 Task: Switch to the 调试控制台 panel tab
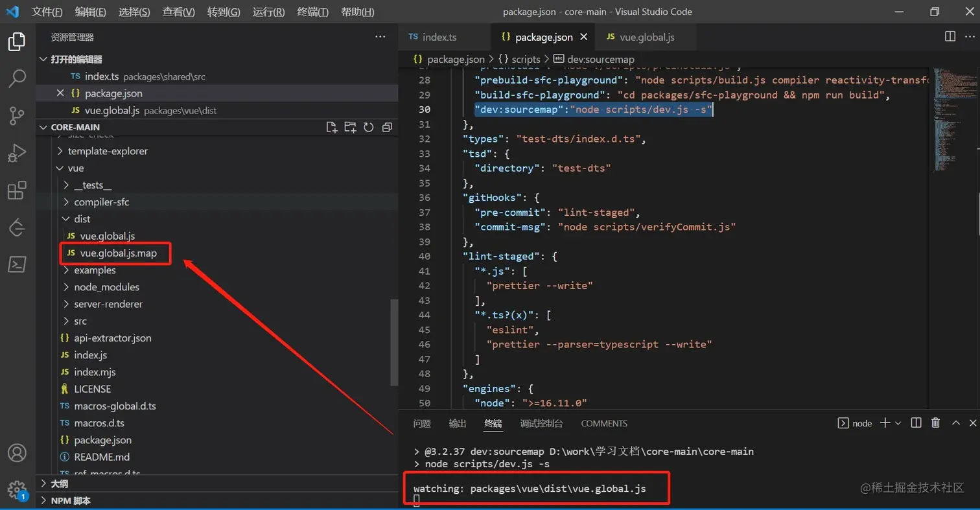541,423
